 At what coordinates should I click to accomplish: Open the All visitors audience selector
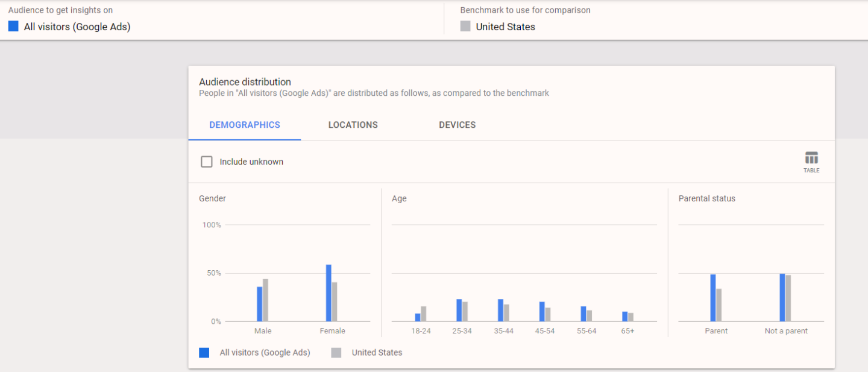(x=77, y=27)
